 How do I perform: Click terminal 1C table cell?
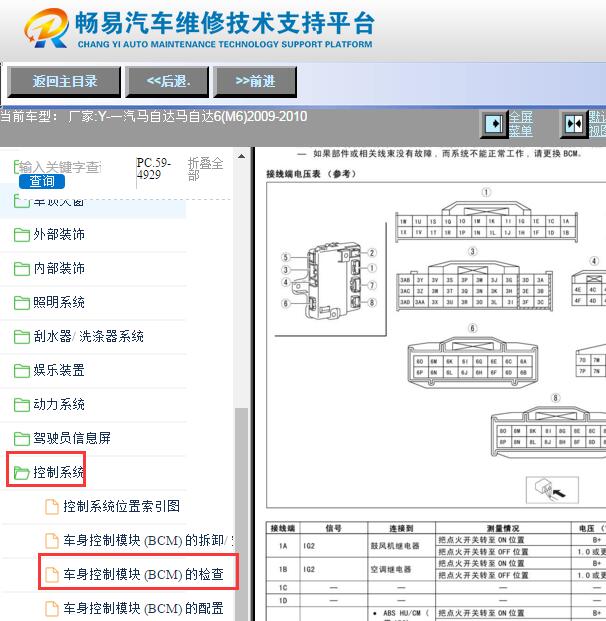tap(283, 588)
